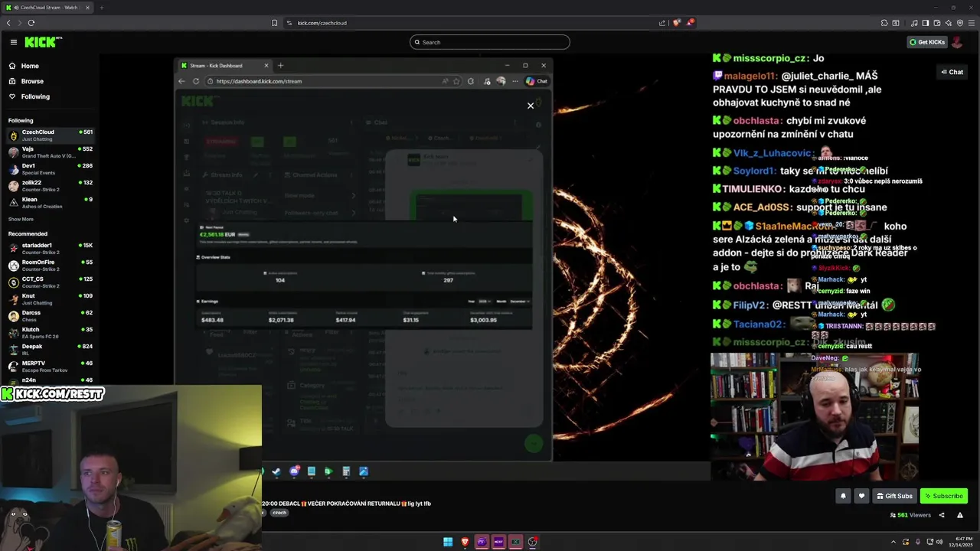Click the share page icon in address bar
This screenshot has width=980, height=551.
[662, 23]
